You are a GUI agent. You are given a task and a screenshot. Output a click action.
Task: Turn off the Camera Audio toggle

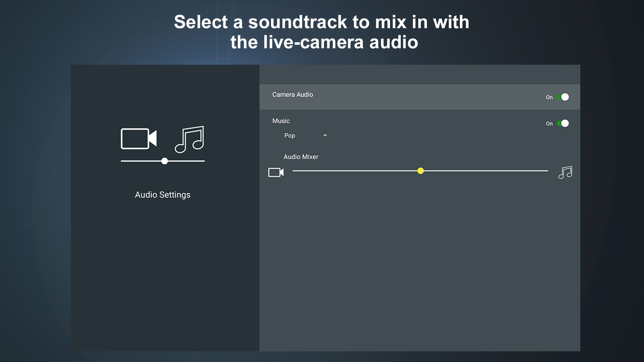click(x=563, y=97)
